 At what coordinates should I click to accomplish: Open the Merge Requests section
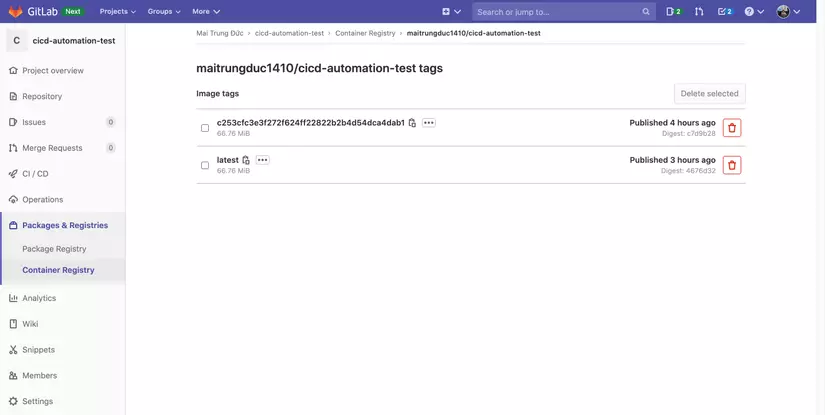click(x=52, y=148)
